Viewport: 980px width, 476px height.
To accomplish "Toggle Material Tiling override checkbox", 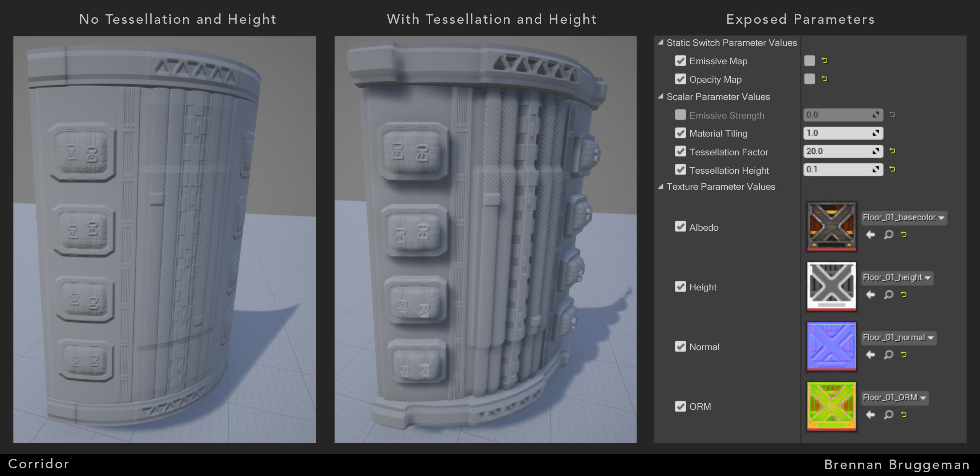I will tap(680, 133).
